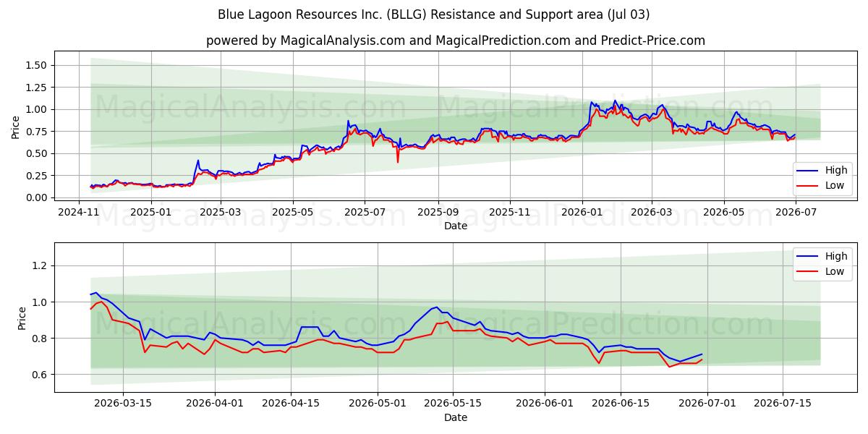Click the '1.00' price tick label
The width and height of the screenshot is (868, 434).
(36, 109)
